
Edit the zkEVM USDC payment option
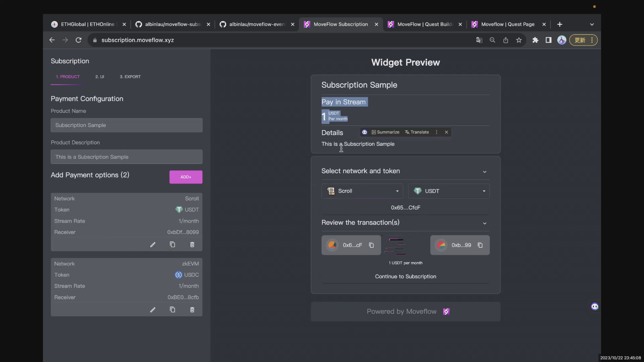point(153,310)
